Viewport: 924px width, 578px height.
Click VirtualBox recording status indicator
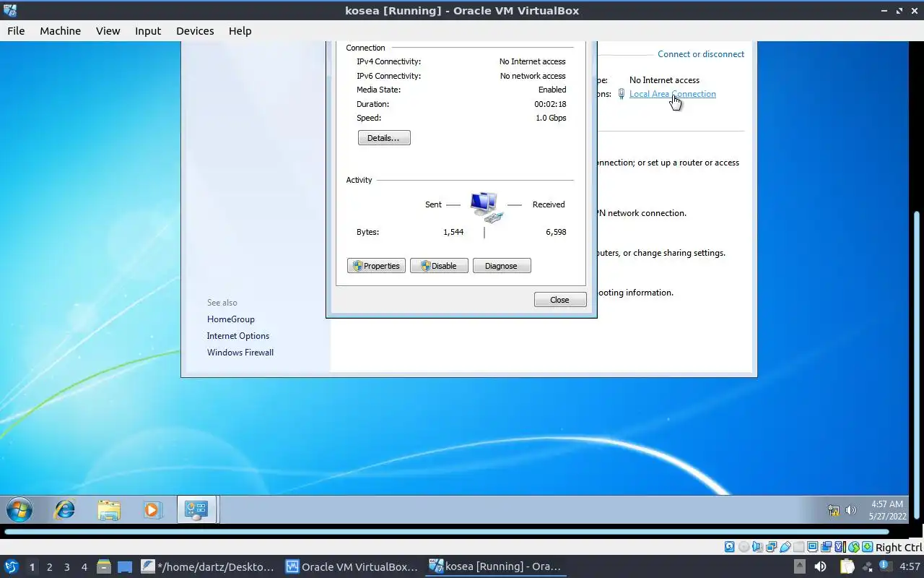click(826, 547)
